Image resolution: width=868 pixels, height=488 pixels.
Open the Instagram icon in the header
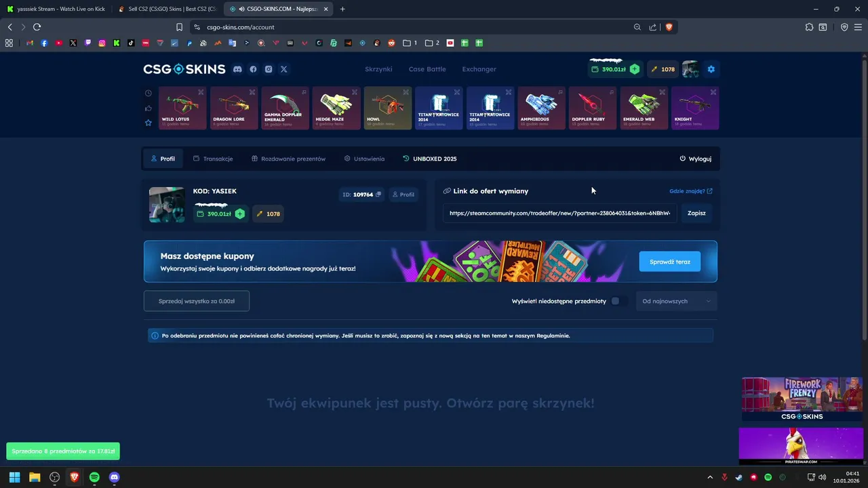point(269,69)
